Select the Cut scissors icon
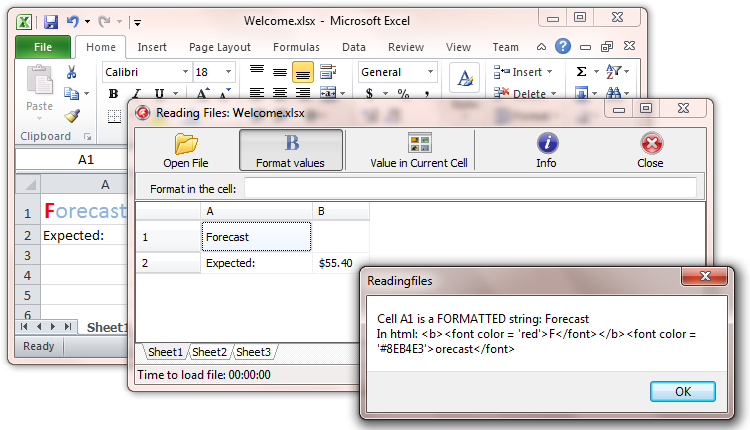750x430 pixels. [x=72, y=72]
